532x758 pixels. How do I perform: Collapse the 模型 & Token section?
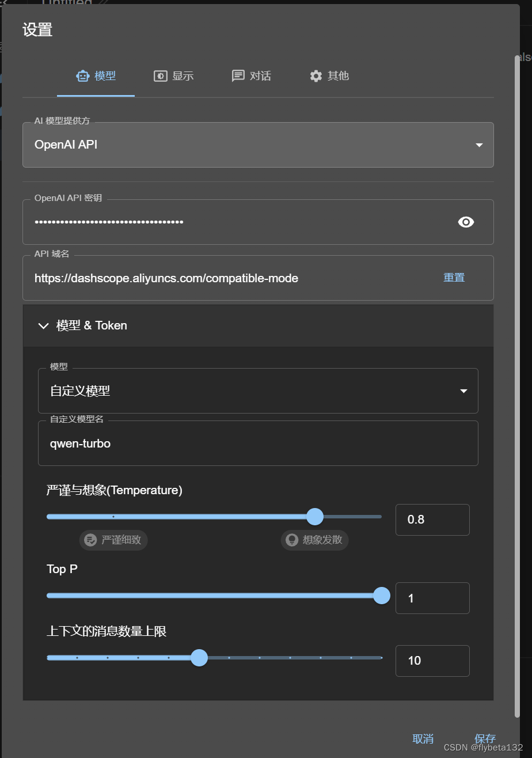[x=43, y=325]
